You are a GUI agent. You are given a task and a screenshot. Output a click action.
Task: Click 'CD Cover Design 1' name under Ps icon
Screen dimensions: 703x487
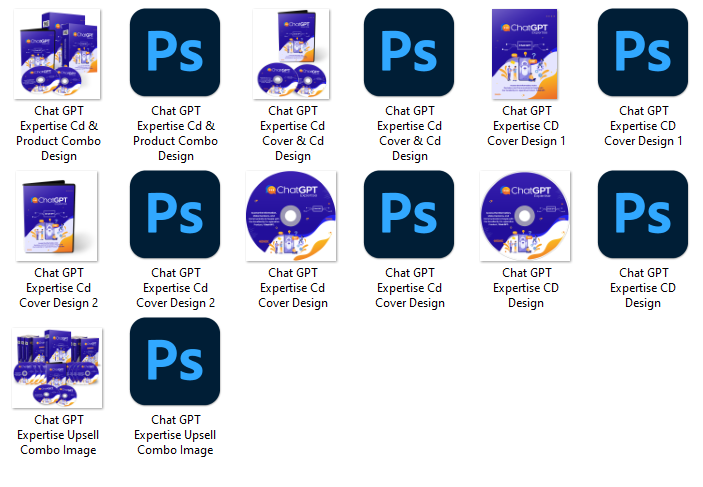pos(643,126)
